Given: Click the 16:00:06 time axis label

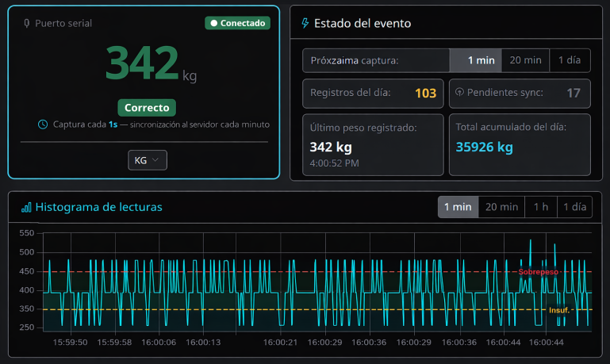Looking at the screenshot, I should 159,343.
